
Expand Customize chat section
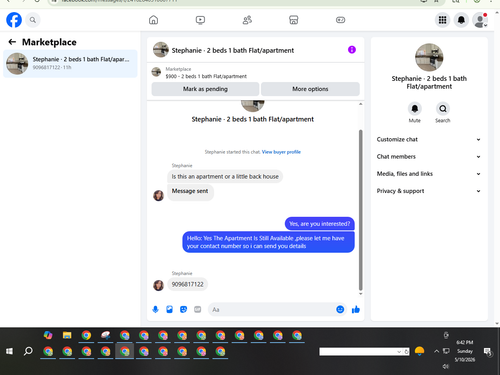[429, 139]
